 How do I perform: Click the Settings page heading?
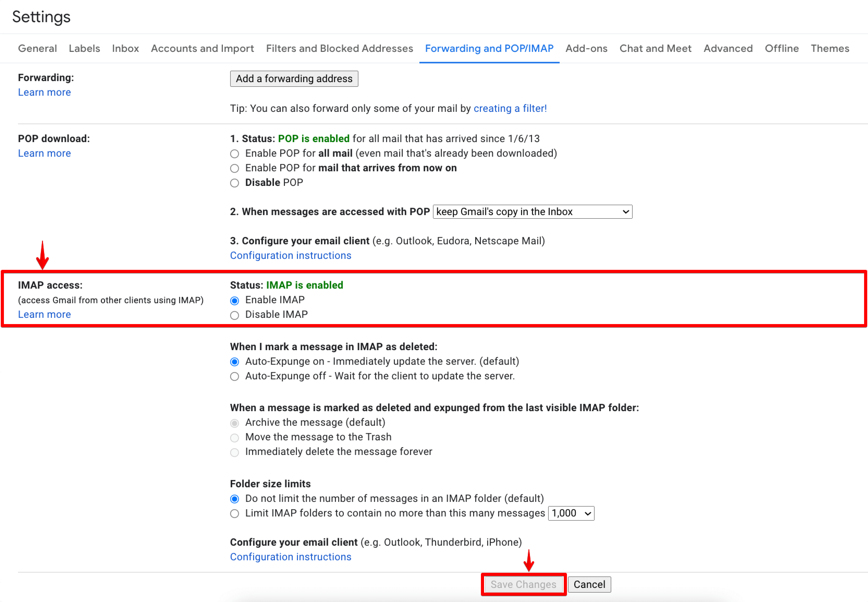41,17
